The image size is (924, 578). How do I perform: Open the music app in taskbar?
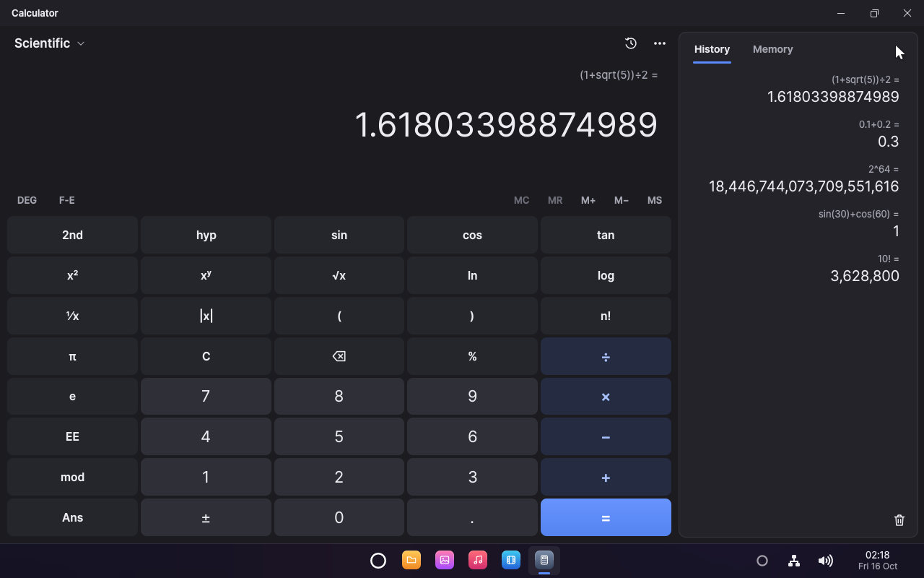click(x=478, y=560)
